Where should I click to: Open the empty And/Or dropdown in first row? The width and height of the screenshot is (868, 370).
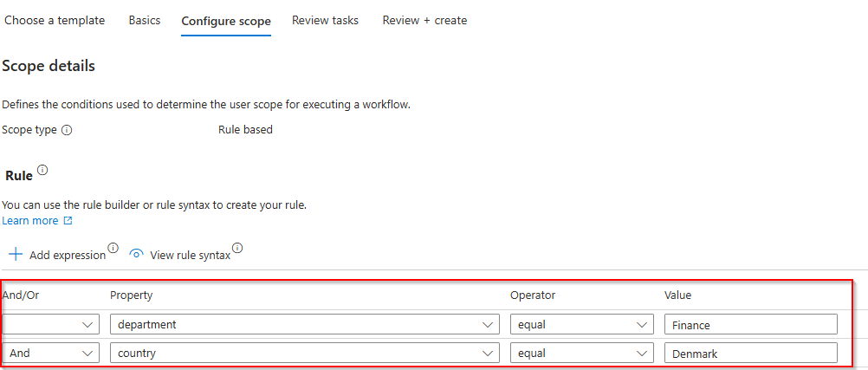(x=50, y=324)
